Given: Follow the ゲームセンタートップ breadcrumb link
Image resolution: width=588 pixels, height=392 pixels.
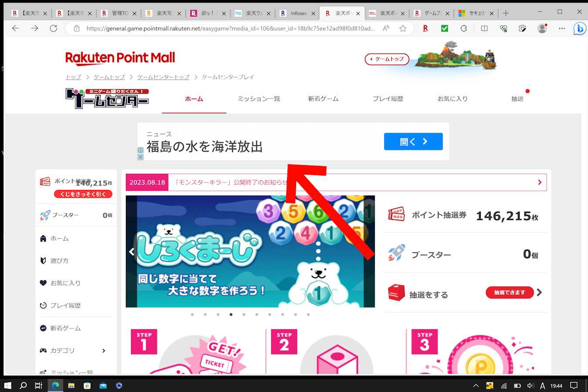Looking at the screenshot, I should pyautogui.click(x=163, y=77).
